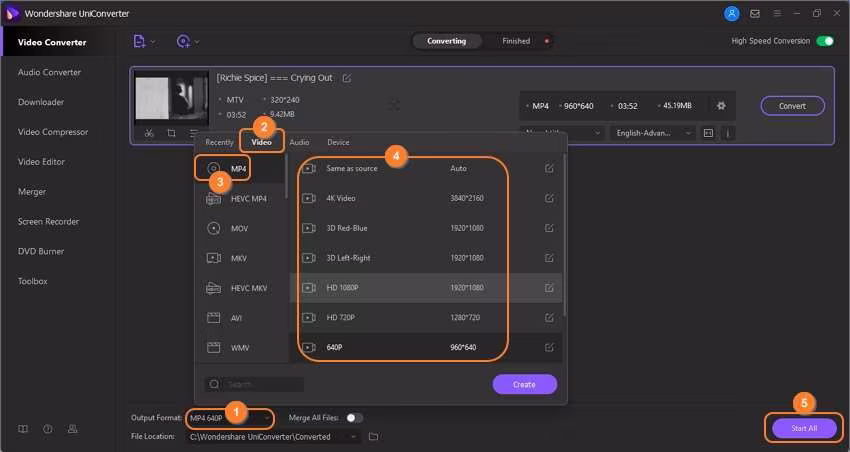Open Merger in sidebar
Viewport: 850px width, 452px height.
coord(32,191)
